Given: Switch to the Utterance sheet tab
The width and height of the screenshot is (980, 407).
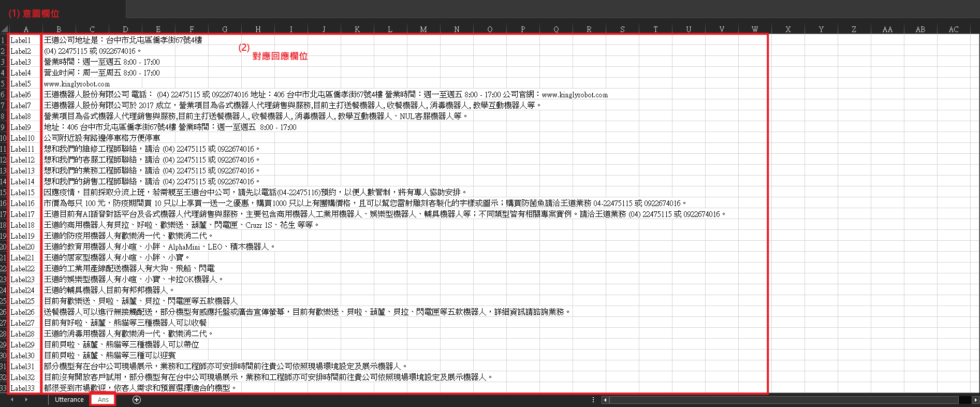Looking at the screenshot, I should point(69,400).
